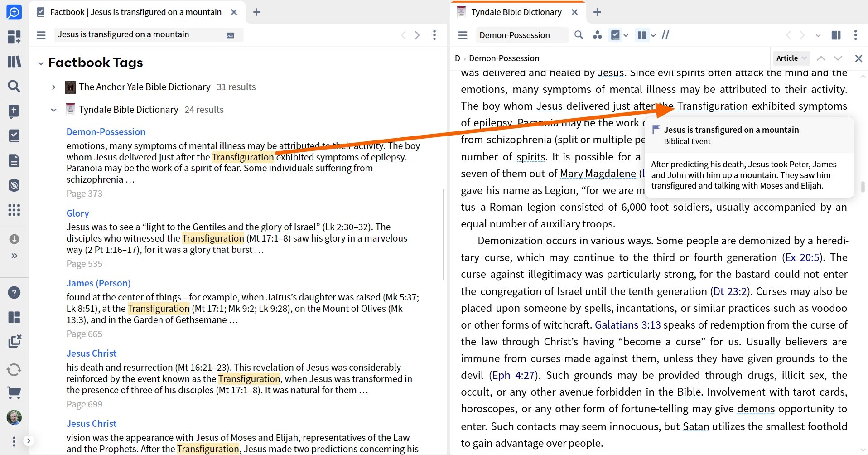Close the Tyndale Bible Dictionary tab

coord(574,12)
